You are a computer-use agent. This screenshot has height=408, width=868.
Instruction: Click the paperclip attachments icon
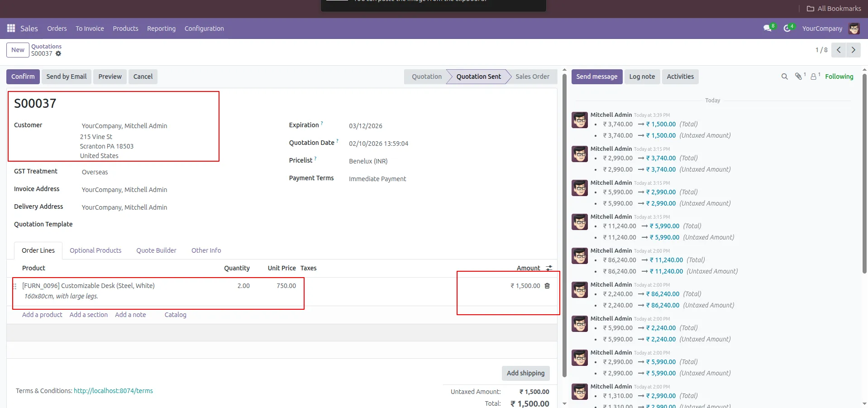798,77
